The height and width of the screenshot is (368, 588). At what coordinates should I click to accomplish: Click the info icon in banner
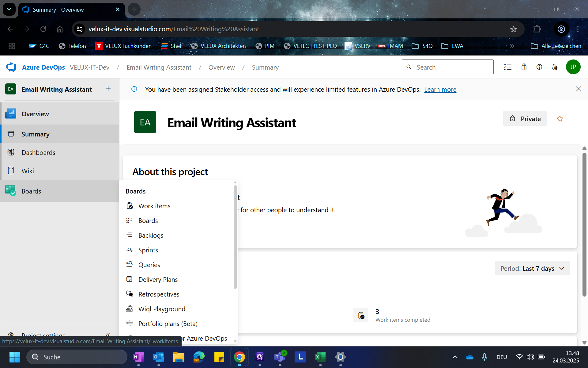[x=134, y=89]
